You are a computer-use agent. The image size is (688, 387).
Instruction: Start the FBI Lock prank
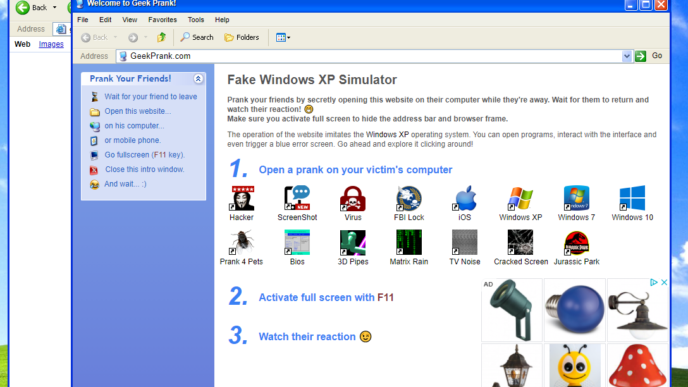point(408,198)
